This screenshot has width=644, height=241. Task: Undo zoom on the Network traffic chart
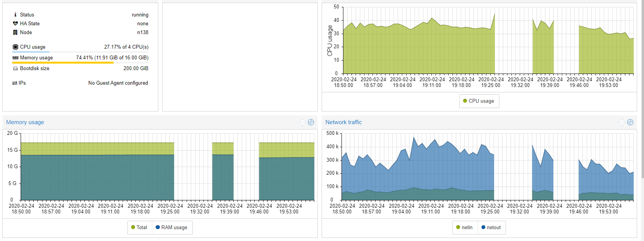[622, 122]
